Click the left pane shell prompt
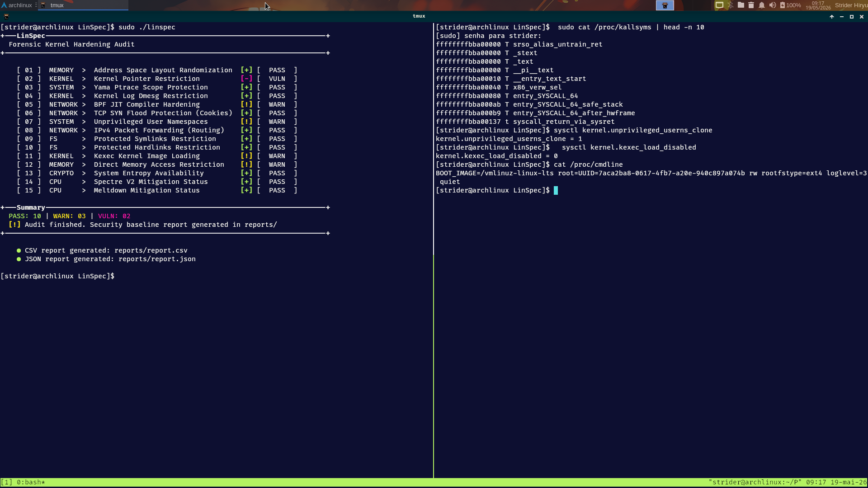This screenshot has height=488, width=868. tap(57, 276)
